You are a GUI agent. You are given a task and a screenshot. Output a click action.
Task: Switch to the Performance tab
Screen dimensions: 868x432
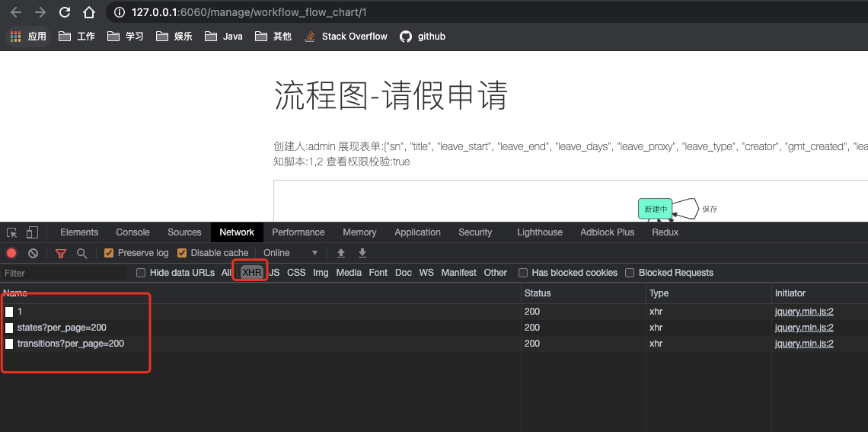(298, 232)
